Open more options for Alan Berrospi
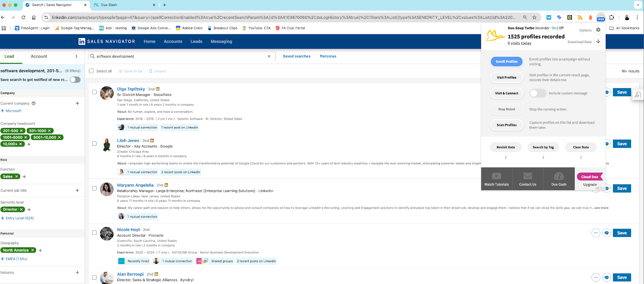644x284 pixels. pyautogui.click(x=596, y=277)
